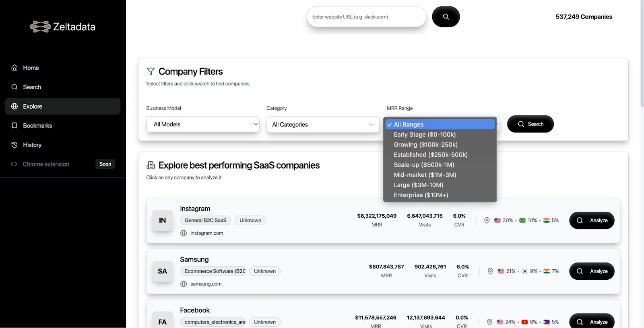
Task: Go to Home in sidebar
Action: 63,68
